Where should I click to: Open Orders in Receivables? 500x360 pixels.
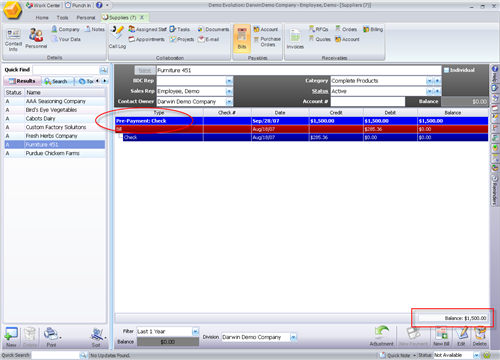[x=346, y=29]
